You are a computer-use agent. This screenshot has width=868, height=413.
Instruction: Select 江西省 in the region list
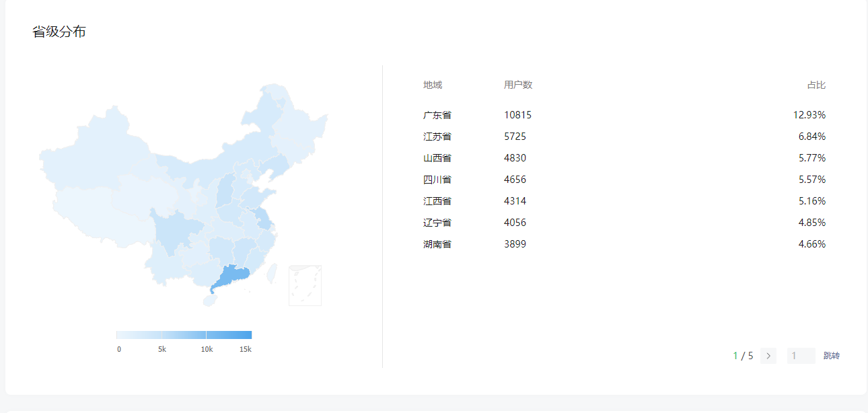point(437,201)
